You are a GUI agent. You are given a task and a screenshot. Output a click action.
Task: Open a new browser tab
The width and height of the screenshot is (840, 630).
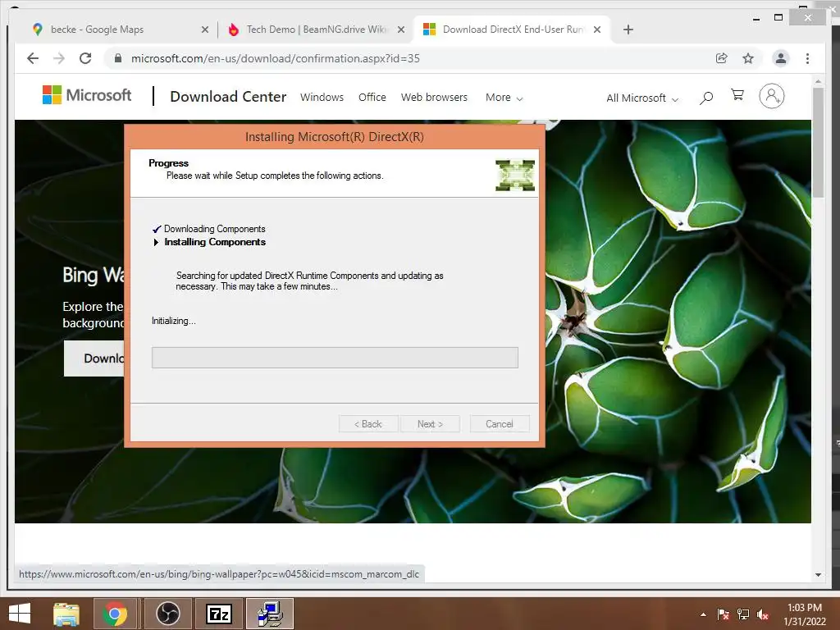tap(628, 30)
